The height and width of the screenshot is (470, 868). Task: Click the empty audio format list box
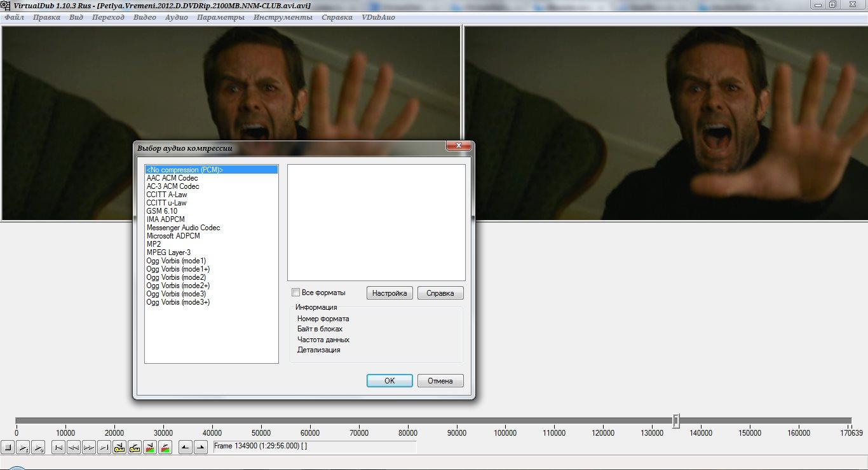[x=376, y=223]
